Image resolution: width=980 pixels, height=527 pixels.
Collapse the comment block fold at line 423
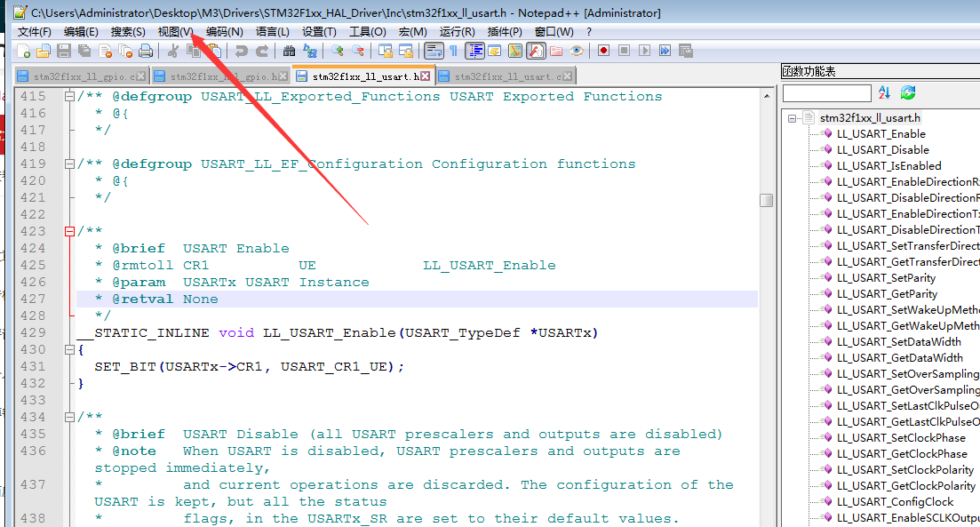click(x=69, y=230)
